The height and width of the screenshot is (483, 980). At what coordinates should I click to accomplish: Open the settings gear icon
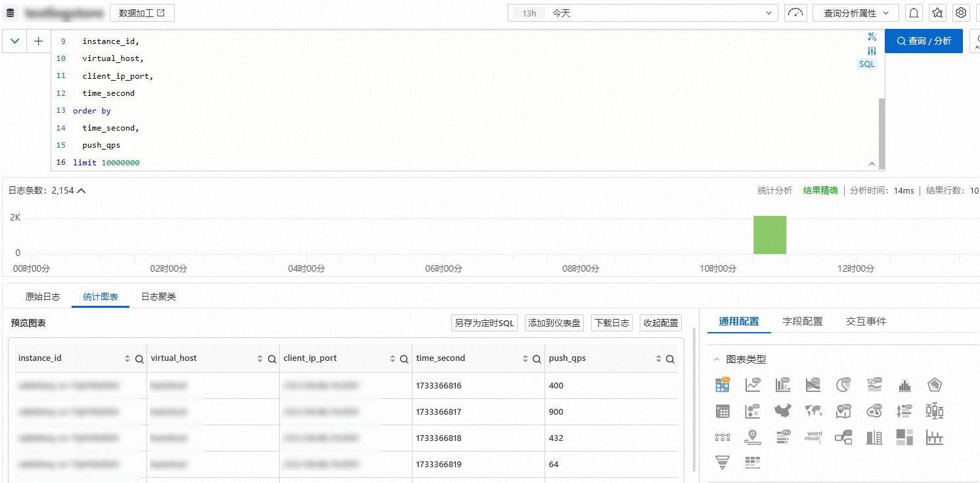tap(961, 13)
